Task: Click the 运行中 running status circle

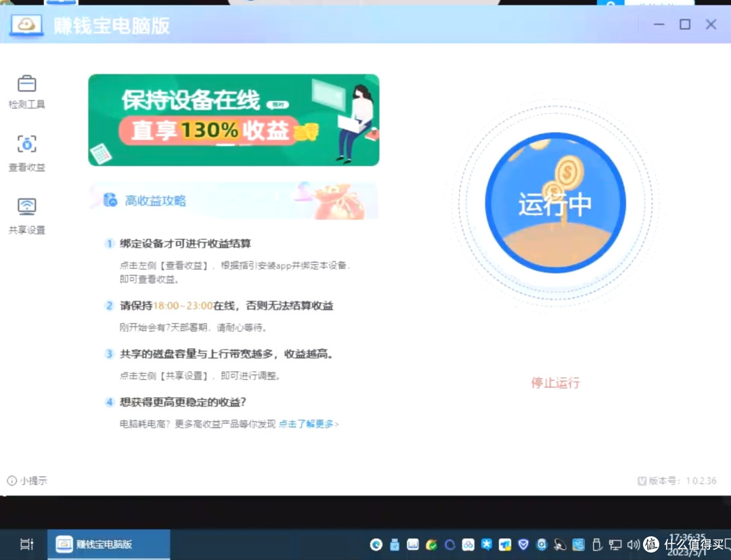Action: tap(555, 203)
